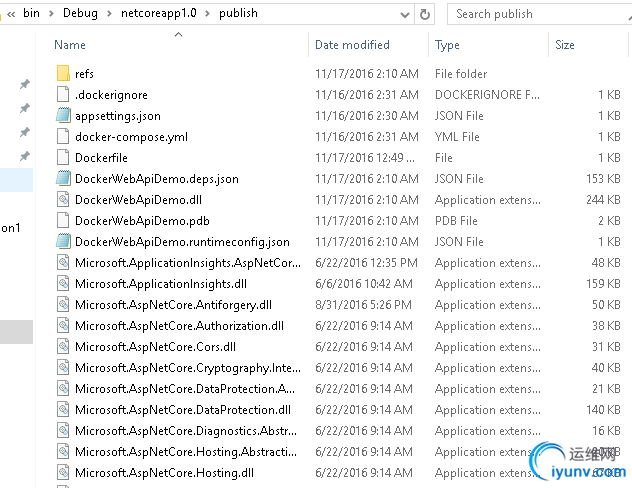
Task: Select DockerWebApiDemo.runtimeconfig.json file name
Action: 182,242
